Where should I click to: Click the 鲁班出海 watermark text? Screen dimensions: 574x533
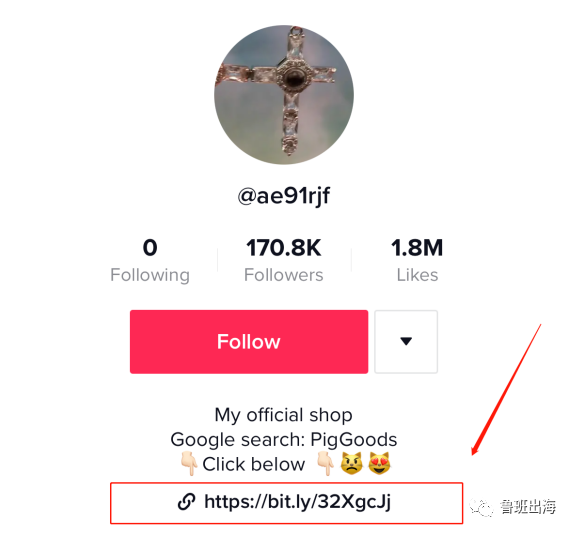(528, 507)
